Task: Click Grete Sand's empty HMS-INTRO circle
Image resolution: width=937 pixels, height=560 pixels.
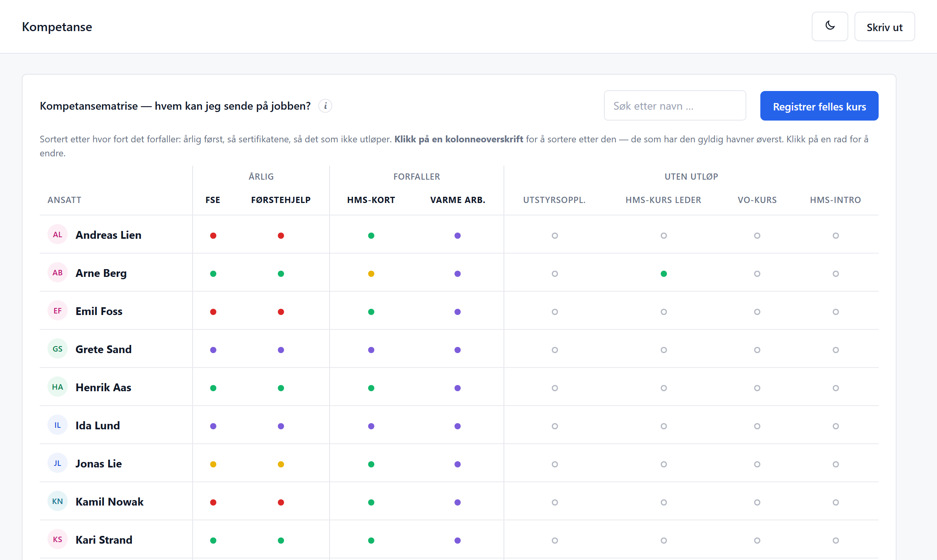Action: [x=836, y=350]
